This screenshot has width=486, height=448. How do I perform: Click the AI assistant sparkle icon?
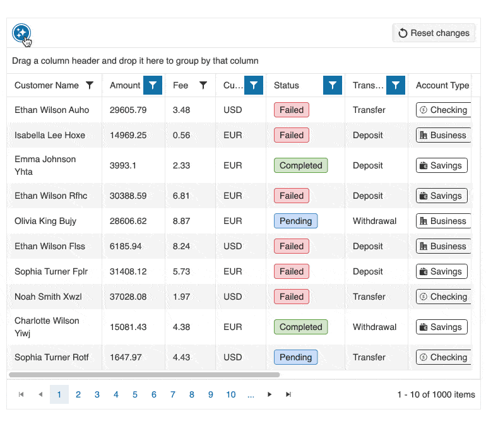21,33
